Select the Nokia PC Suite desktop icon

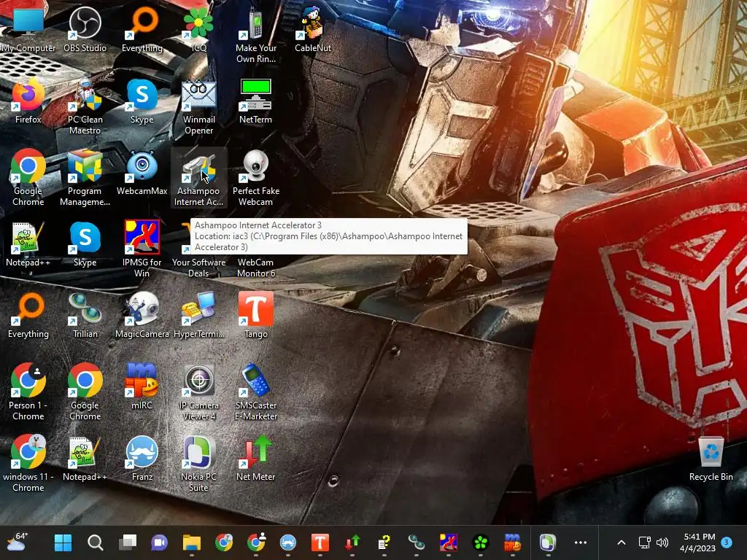point(198,464)
